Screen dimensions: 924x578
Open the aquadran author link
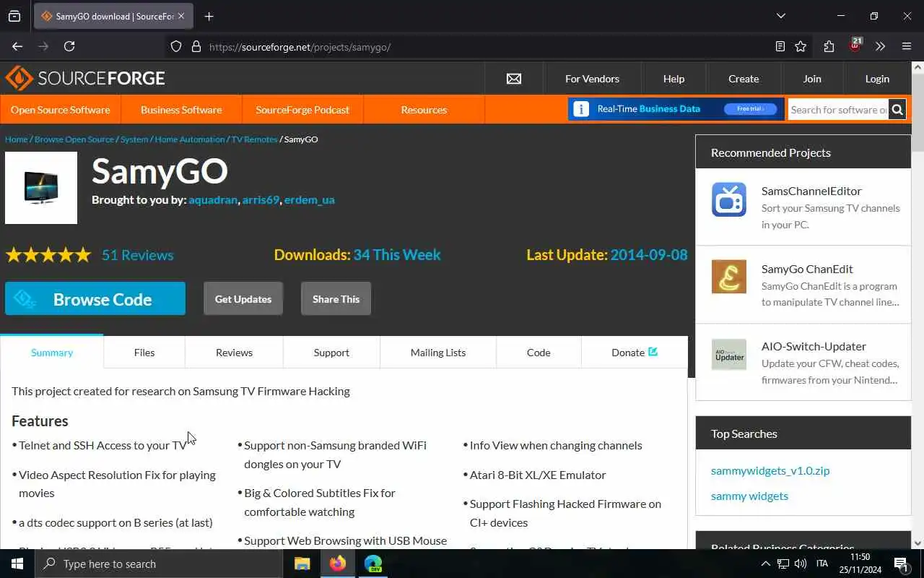(213, 200)
